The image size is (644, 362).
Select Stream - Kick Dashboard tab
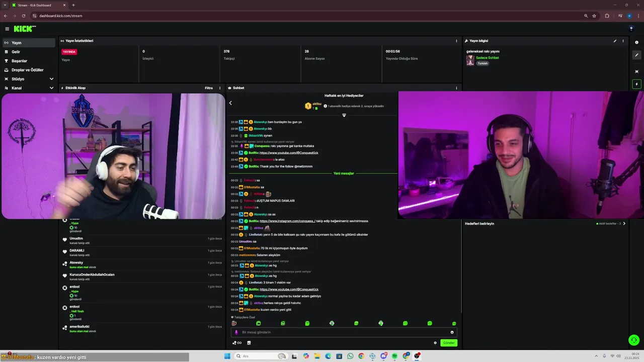(x=39, y=5)
